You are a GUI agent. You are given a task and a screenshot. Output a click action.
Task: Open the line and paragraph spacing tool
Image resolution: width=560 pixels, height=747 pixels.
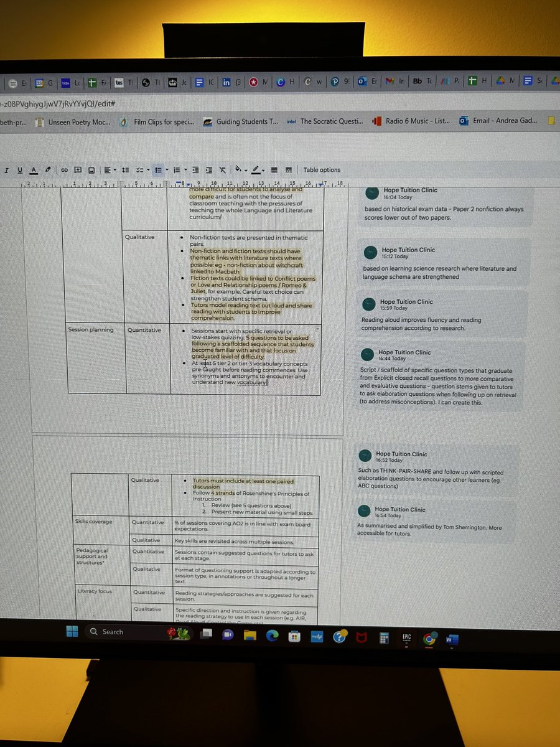point(125,169)
